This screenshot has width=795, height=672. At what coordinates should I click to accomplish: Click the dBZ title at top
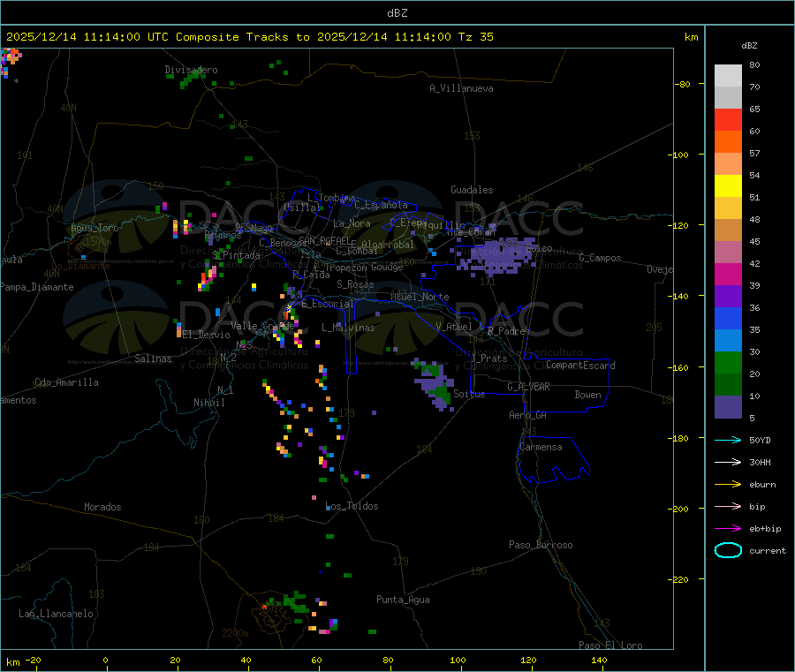[x=397, y=13]
